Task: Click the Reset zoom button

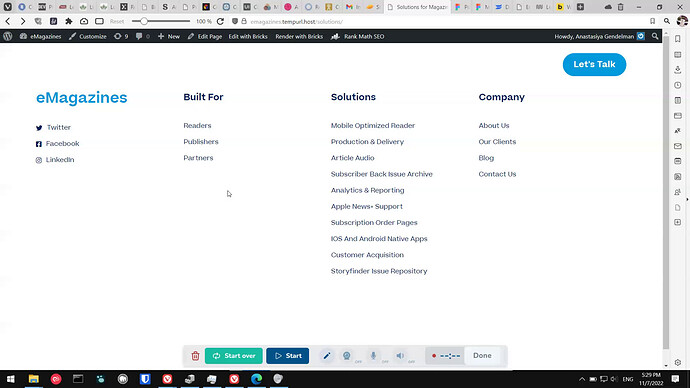Action: click(117, 21)
